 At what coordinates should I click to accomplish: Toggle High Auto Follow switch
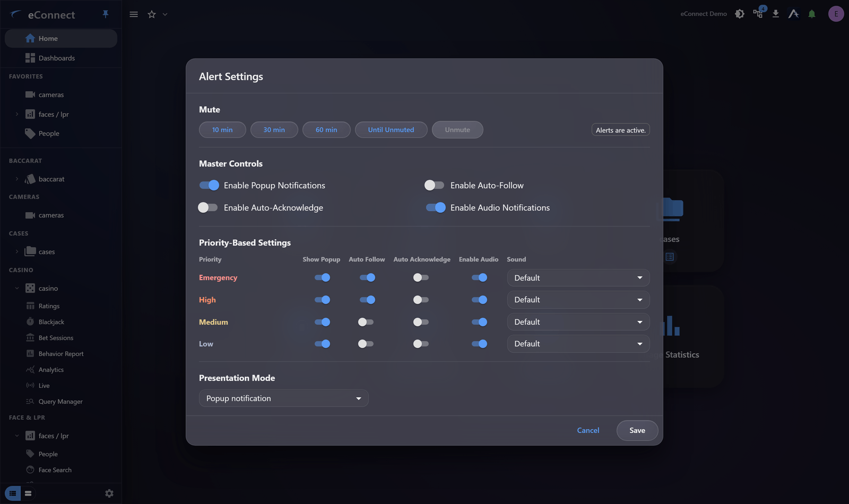(x=367, y=300)
